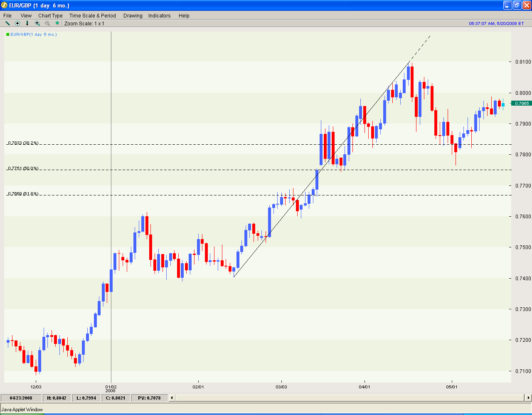532x415 pixels.
Task: Zoom in with the magnifier plus icon
Action: (37, 23)
